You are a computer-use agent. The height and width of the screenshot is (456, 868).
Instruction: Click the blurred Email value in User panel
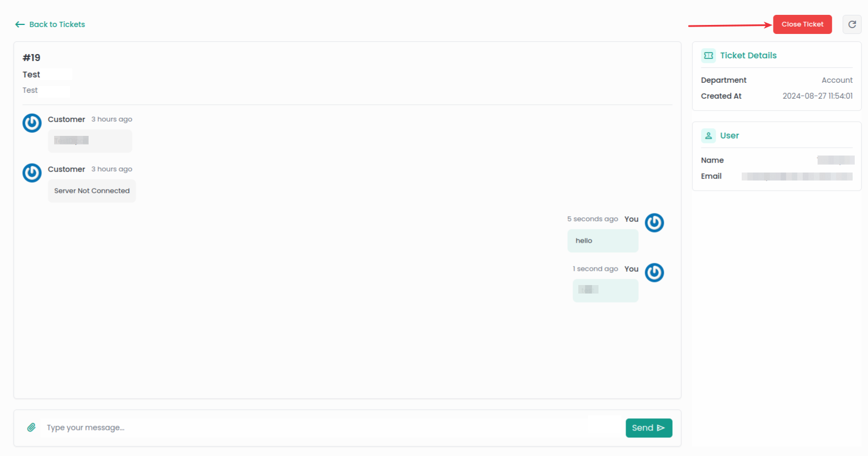796,176
